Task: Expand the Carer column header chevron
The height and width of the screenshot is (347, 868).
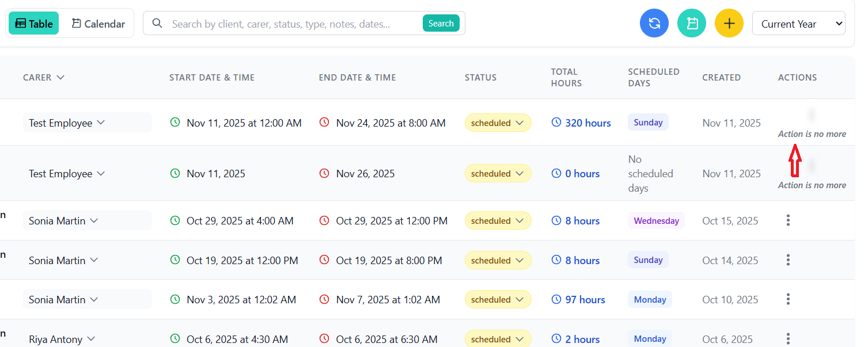Action: pyautogui.click(x=60, y=78)
